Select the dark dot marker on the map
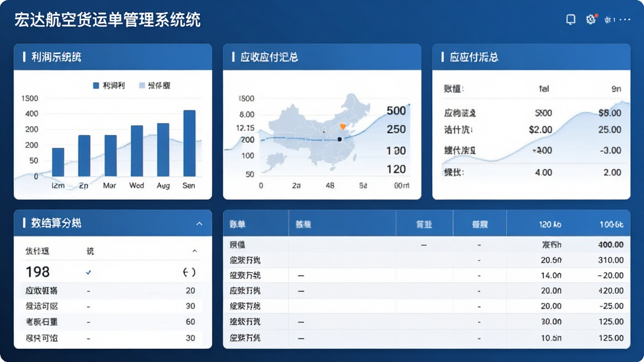644x362 pixels. click(340, 140)
